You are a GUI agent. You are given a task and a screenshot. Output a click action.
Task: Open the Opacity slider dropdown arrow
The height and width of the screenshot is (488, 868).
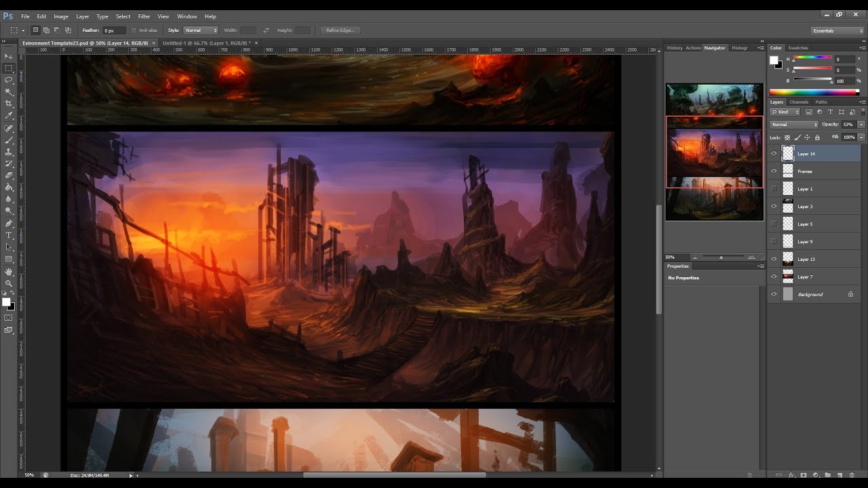(x=861, y=125)
